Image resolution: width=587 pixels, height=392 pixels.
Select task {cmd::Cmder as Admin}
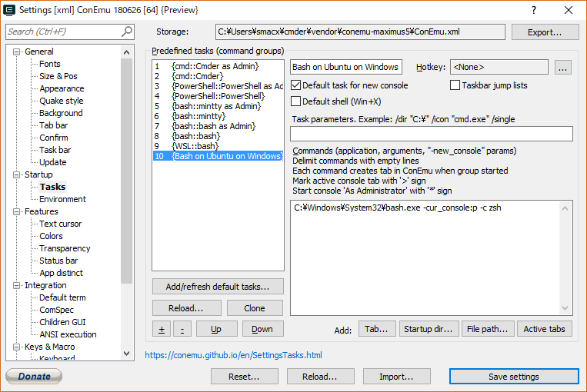tap(218, 66)
